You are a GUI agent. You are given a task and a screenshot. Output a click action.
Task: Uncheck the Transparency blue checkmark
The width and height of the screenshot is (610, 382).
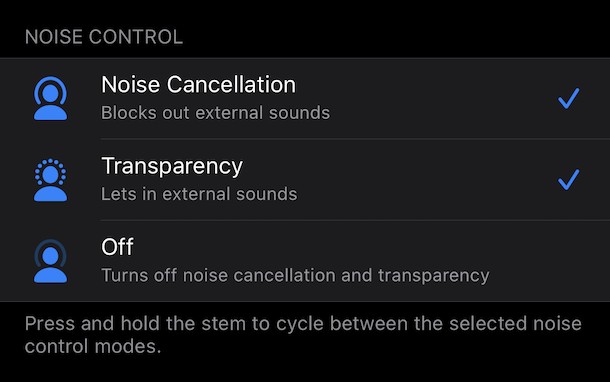tap(569, 179)
